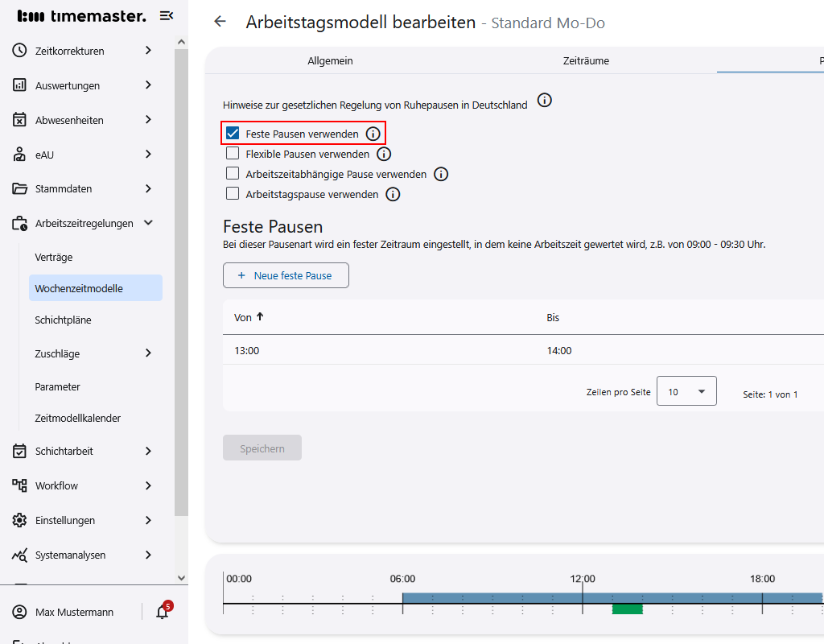824x644 pixels.
Task: Uncheck Feste Pausen verwenden checkbox
Action: pyautogui.click(x=233, y=134)
